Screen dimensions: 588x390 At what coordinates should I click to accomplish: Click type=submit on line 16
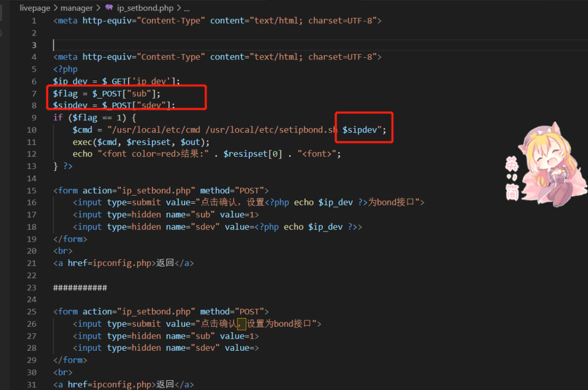click(134, 203)
